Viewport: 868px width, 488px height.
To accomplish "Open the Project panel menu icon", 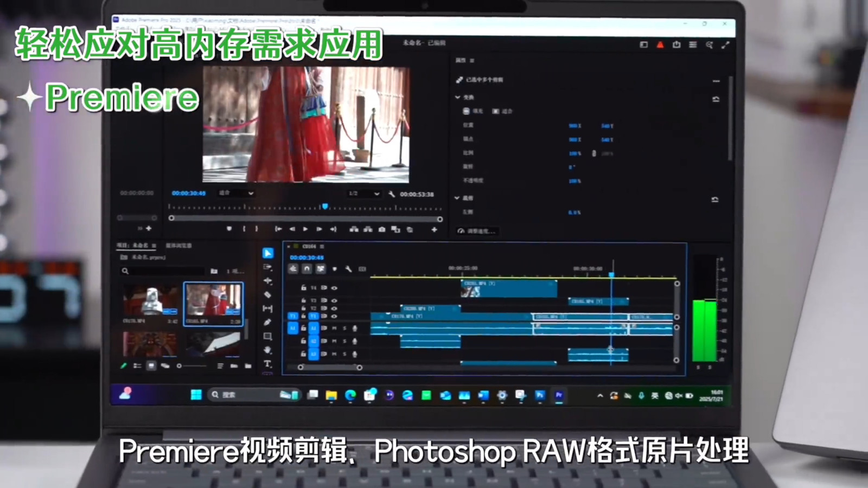I will [154, 246].
